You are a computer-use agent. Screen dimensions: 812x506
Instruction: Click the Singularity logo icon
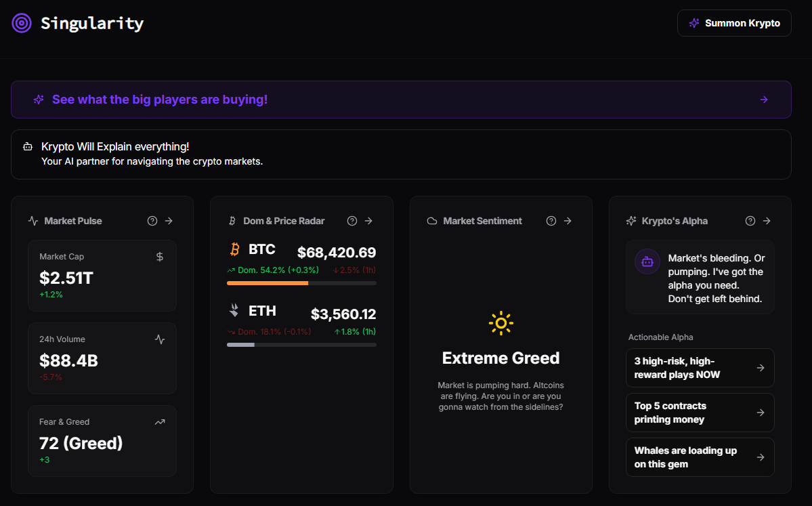(22, 23)
